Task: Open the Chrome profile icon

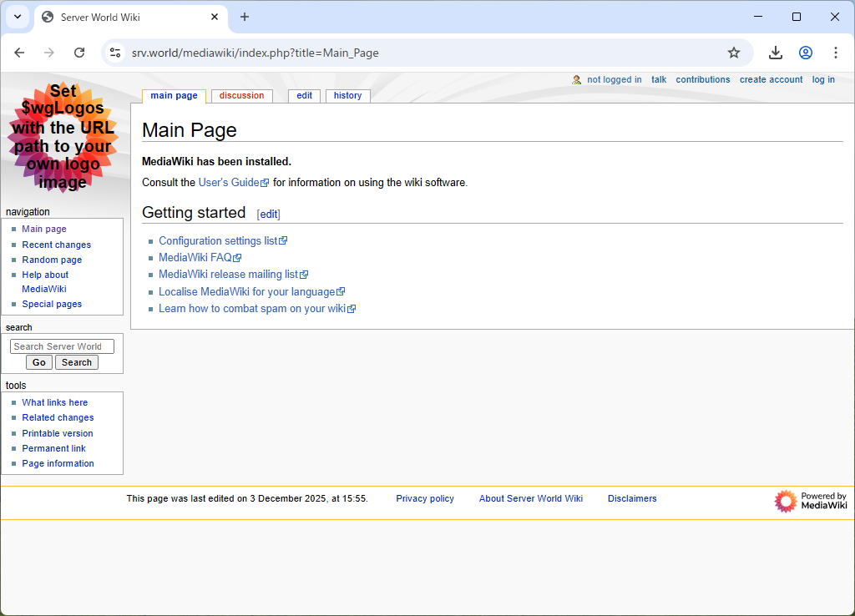Action: pos(806,53)
